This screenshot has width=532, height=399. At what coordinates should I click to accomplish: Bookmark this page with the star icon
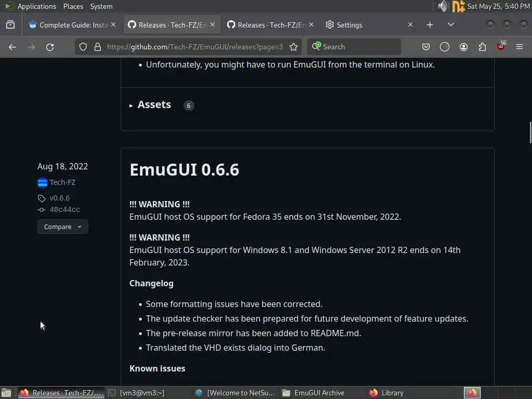click(x=294, y=47)
